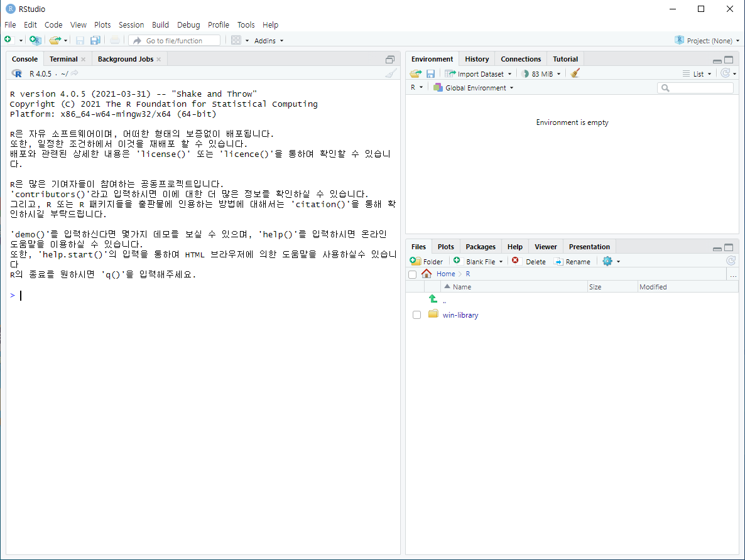The width and height of the screenshot is (745, 560).
Task: Open go to directory ellipsis button
Action: pos(733,274)
